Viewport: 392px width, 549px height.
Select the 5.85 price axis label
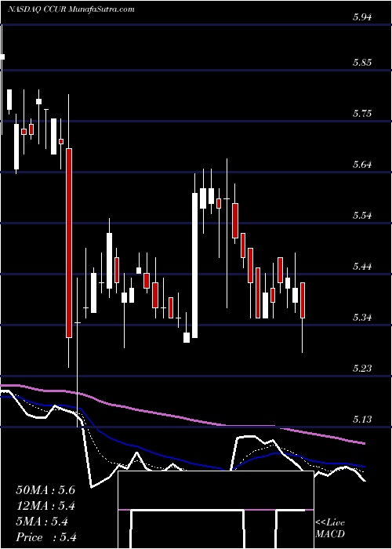pyautogui.click(x=362, y=63)
